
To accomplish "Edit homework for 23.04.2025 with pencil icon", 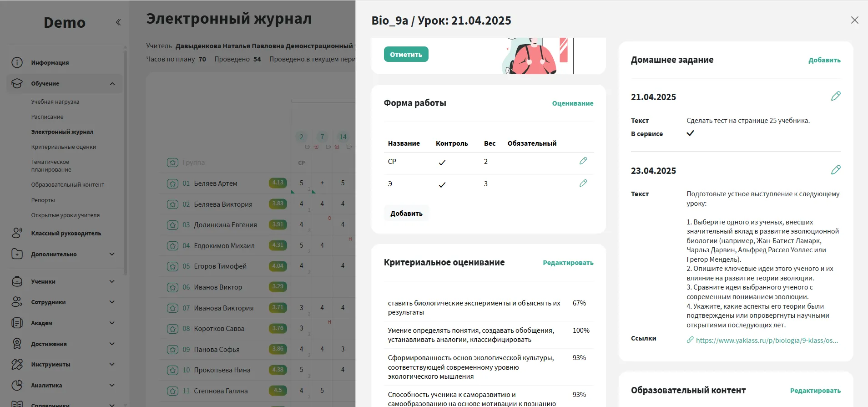I will tap(835, 170).
